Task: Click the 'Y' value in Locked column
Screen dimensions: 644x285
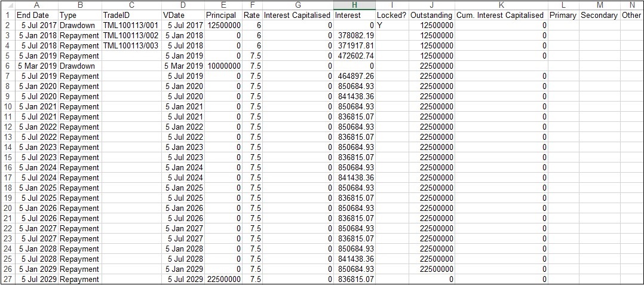Action: (x=391, y=25)
